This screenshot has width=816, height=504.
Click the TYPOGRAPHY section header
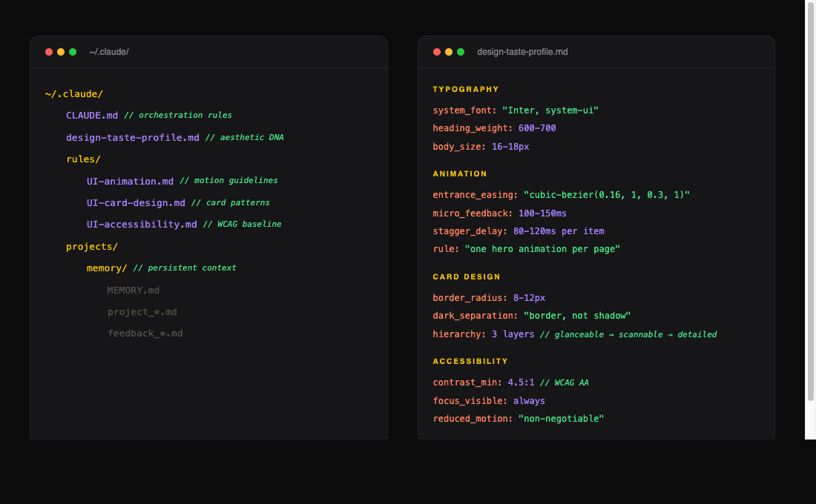click(466, 89)
